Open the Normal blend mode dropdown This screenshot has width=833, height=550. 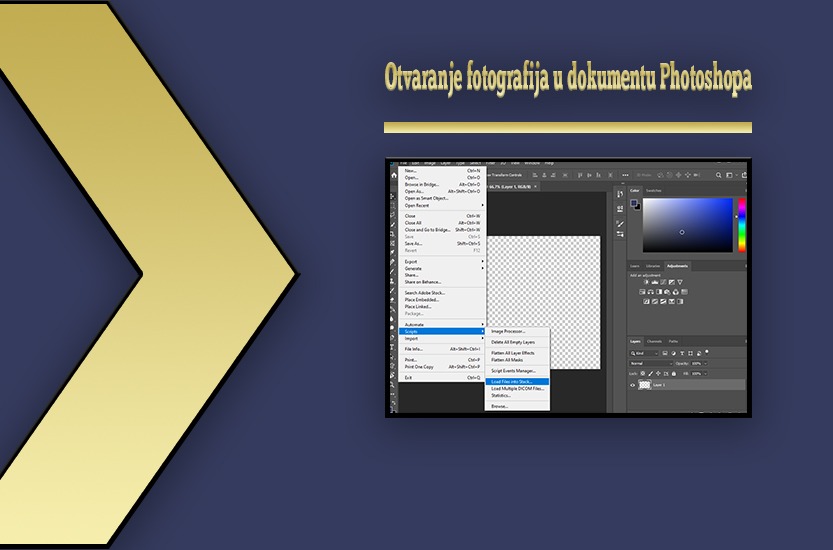[648, 363]
